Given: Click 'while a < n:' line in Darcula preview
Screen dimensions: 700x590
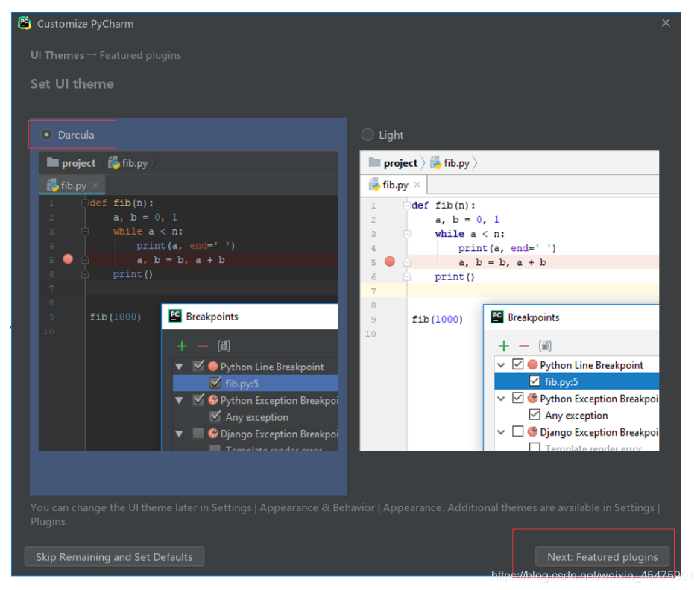Looking at the screenshot, I should (148, 232).
